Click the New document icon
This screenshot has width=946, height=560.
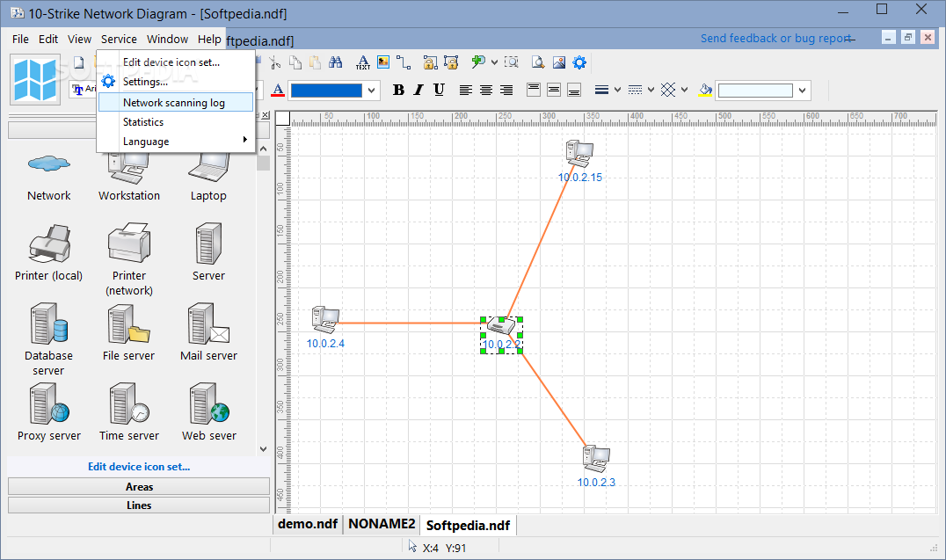(x=78, y=62)
